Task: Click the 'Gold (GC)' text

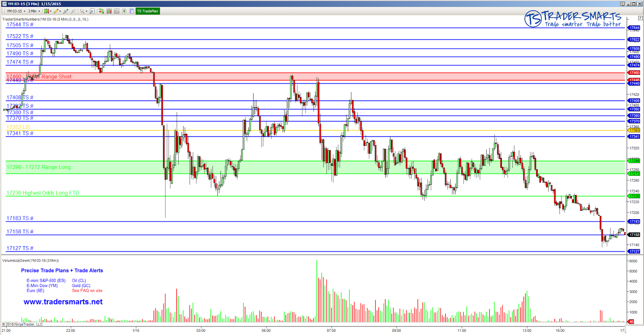Action: (81, 286)
